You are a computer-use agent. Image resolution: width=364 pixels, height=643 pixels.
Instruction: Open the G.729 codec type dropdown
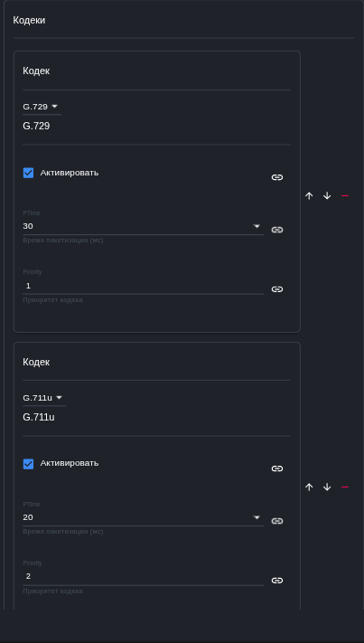[x=42, y=107]
